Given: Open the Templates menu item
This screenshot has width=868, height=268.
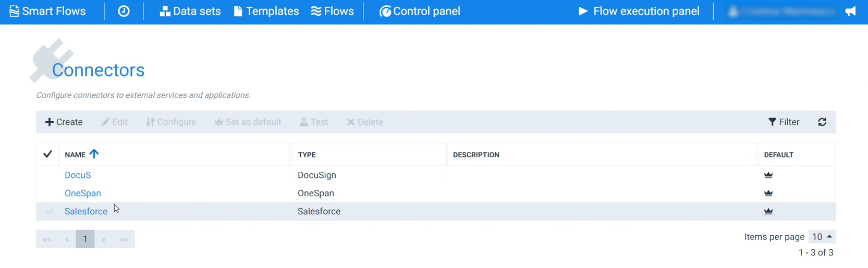Looking at the screenshot, I should coord(266,11).
